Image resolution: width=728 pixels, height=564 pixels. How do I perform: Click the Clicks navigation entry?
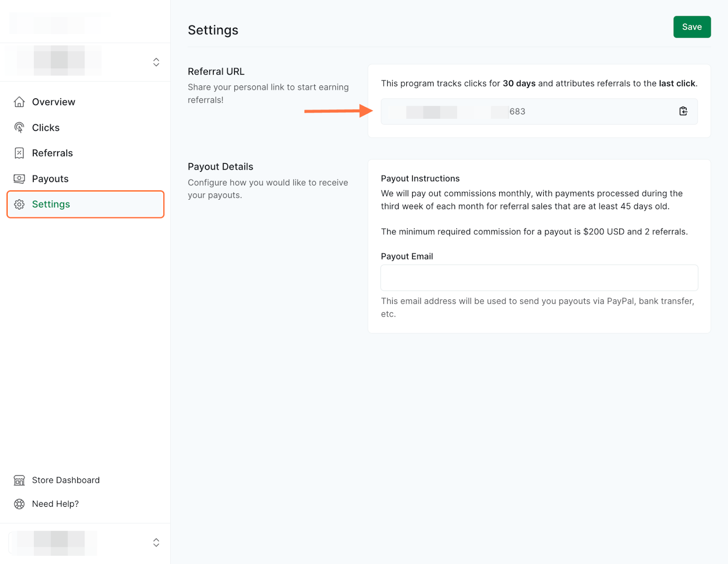pos(45,127)
